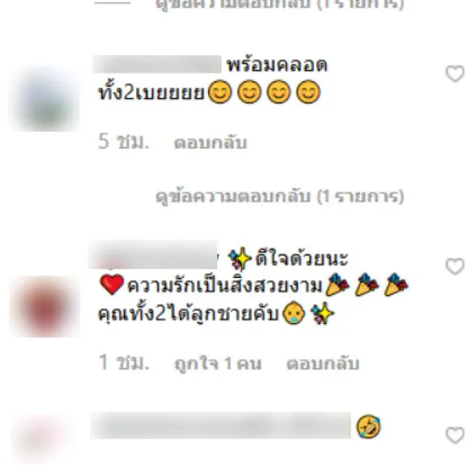This screenshot has width=476, height=475.
Task: Click the rolling-laughing emoji in the bottom comment
Action: pos(368,427)
